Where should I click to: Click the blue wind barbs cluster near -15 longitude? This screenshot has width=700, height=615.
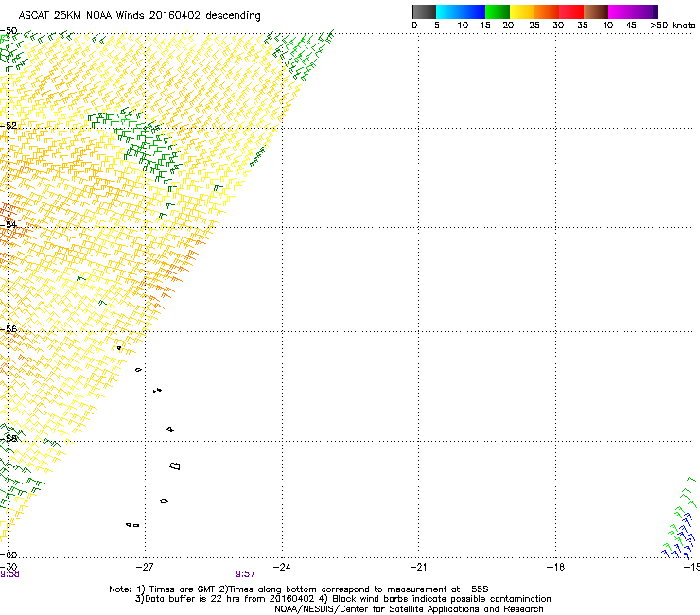(x=679, y=538)
